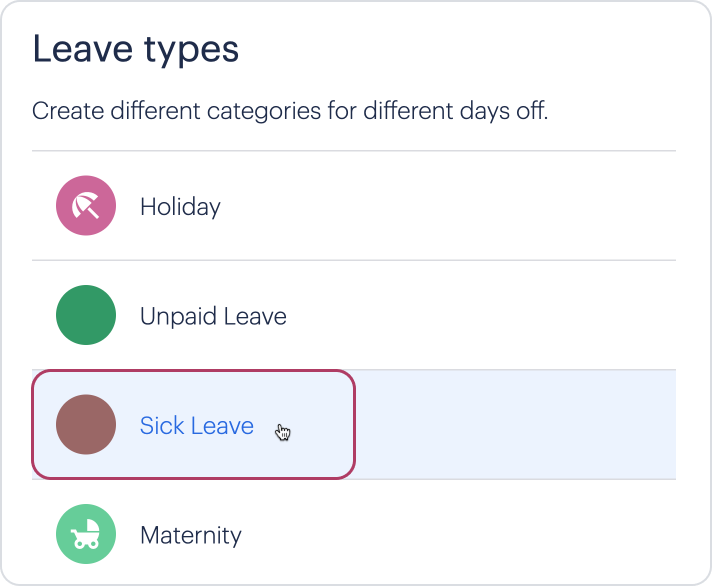Open the Maternity leave type label
The width and height of the screenshot is (712, 586).
pos(191,535)
